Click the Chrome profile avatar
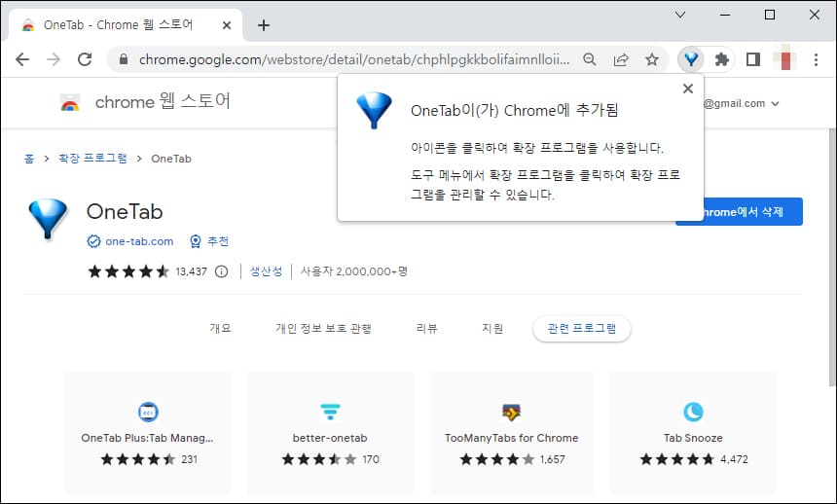The height and width of the screenshot is (504, 837). point(784,59)
